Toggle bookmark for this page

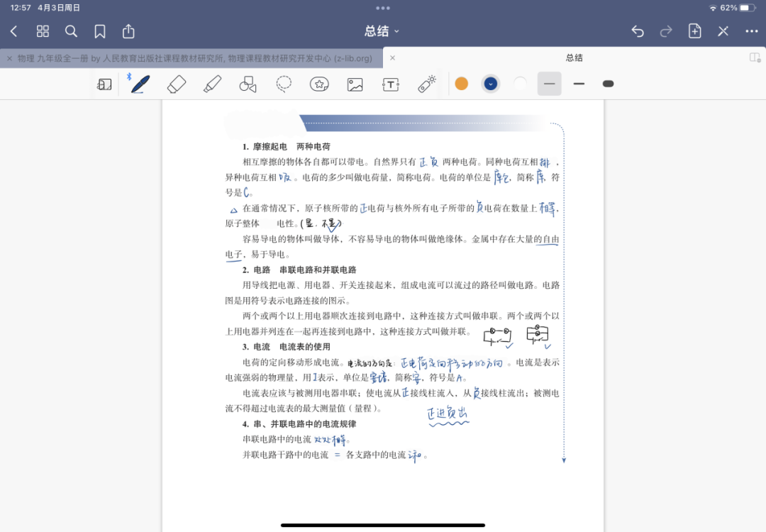(x=100, y=31)
